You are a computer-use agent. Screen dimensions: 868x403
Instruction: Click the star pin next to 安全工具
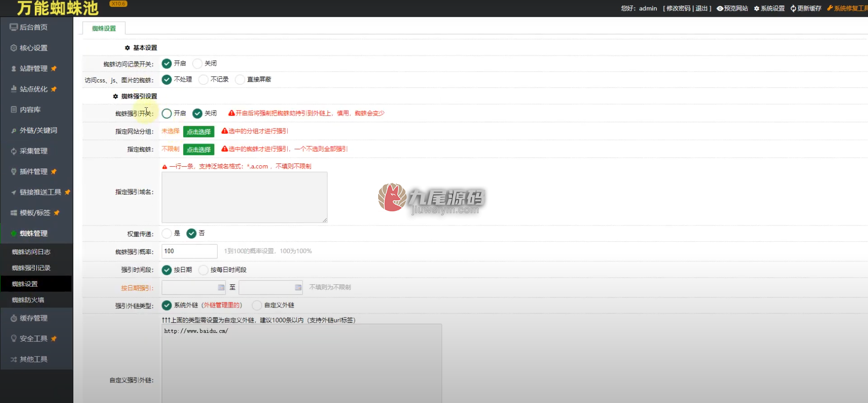pyautogui.click(x=54, y=339)
